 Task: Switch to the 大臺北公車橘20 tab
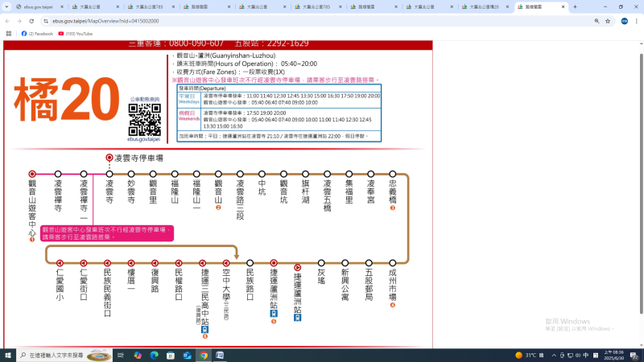point(484,7)
